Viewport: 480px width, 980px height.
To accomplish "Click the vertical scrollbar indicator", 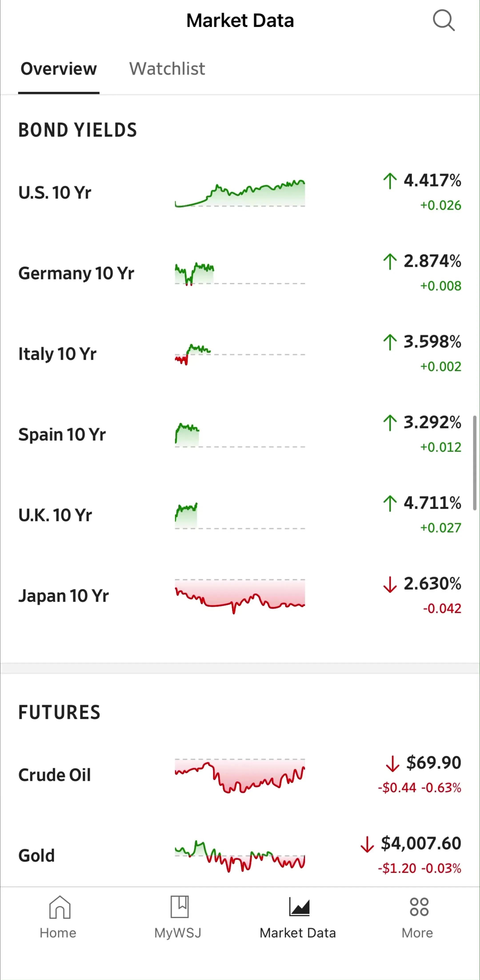I will 475,463.
